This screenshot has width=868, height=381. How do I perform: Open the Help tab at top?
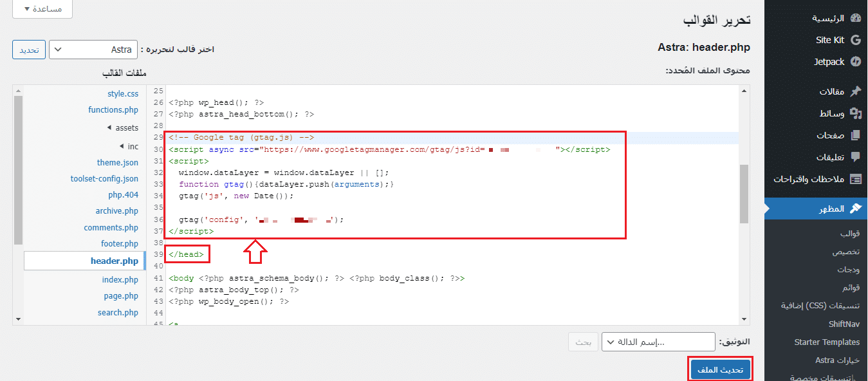[x=42, y=9]
